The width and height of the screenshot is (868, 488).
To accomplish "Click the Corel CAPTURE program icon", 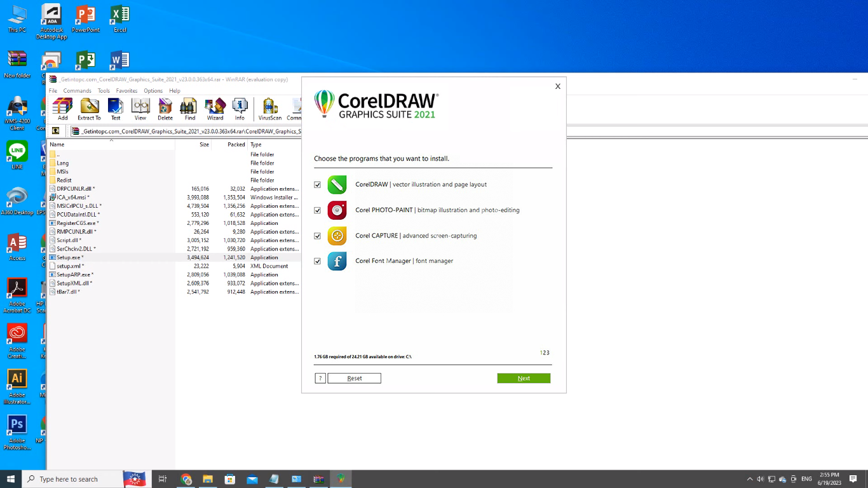I will (337, 236).
